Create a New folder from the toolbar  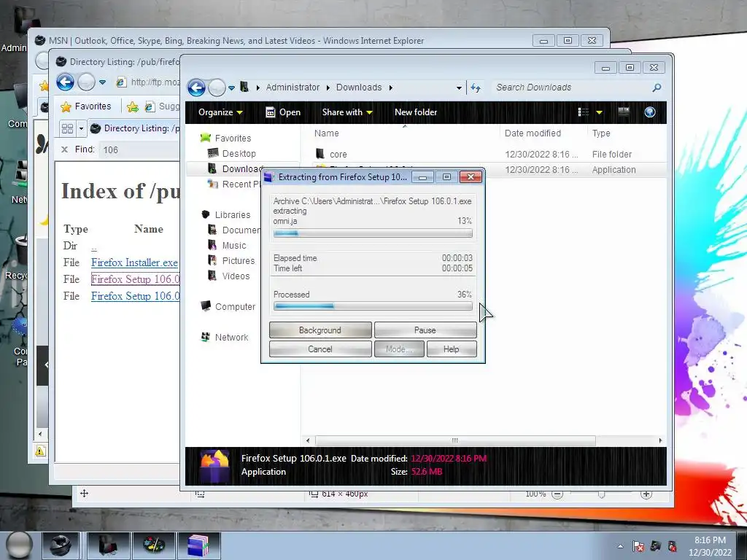coord(415,112)
